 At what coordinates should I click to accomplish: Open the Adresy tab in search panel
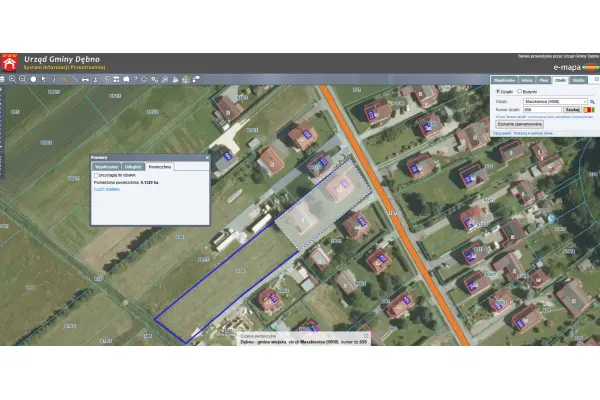(527, 80)
